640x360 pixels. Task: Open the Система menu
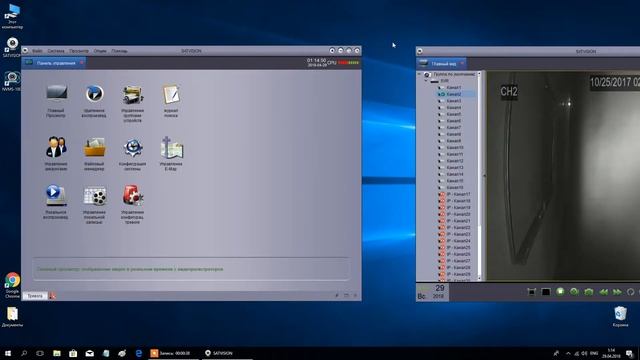coord(56,51)
